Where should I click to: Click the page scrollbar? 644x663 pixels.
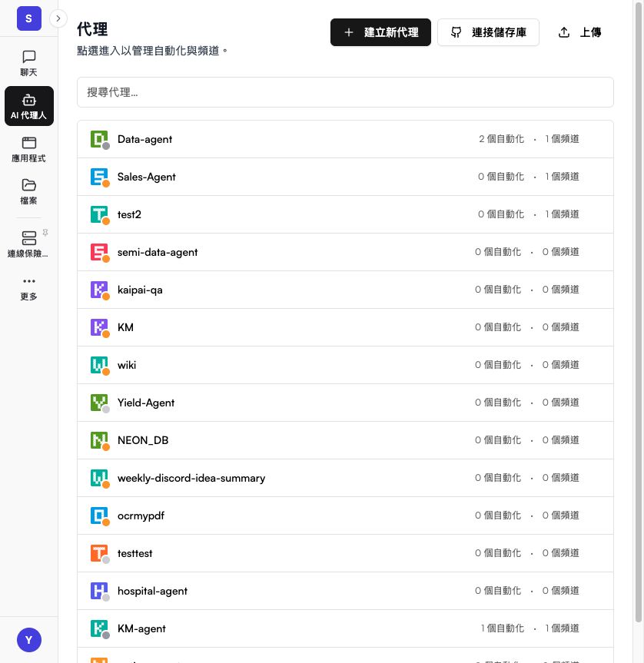coord(639,312)
